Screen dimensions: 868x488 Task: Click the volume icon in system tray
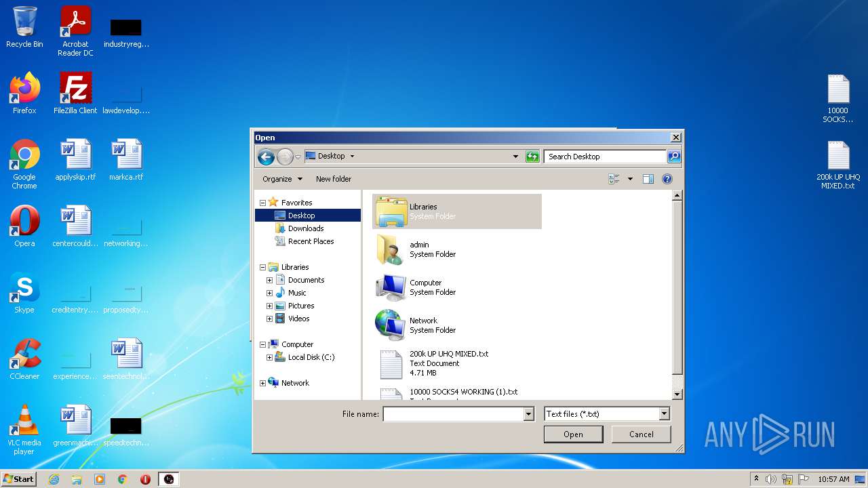point(771,479)
